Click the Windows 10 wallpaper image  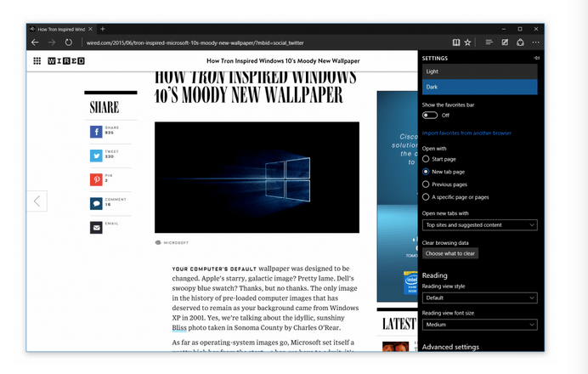[257, 177]
